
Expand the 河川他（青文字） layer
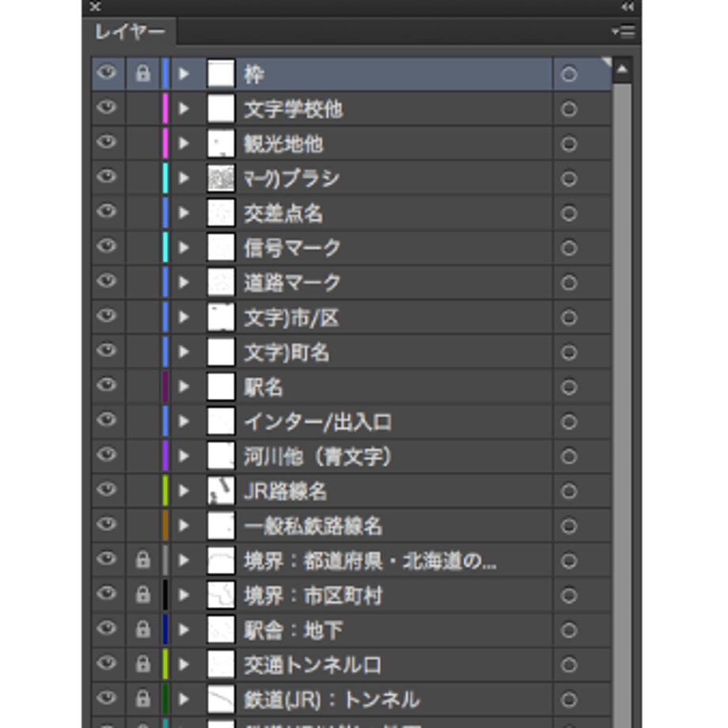(184, 457)
